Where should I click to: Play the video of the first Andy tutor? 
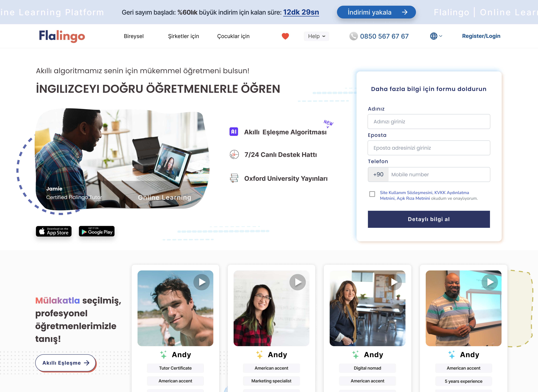coord(202,282)
